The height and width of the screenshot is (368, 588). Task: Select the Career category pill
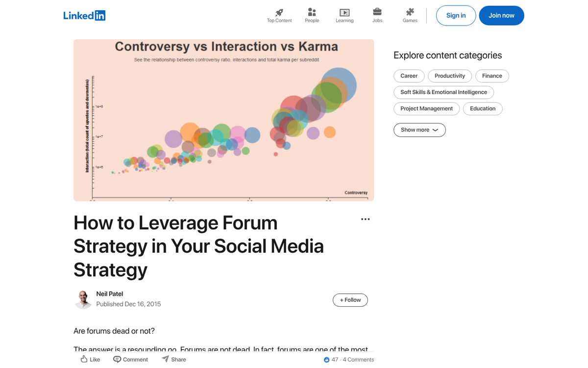click(409, 76)
